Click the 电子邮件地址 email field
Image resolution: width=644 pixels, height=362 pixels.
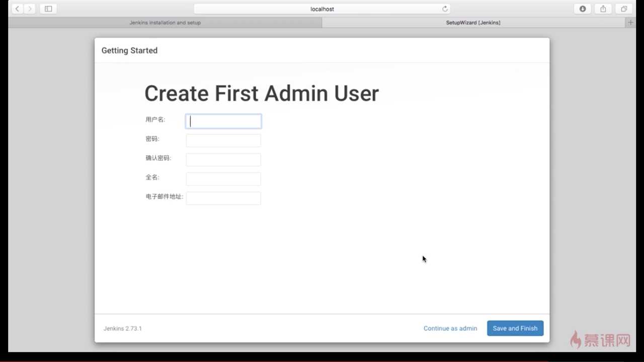click(x=223, y=198)
